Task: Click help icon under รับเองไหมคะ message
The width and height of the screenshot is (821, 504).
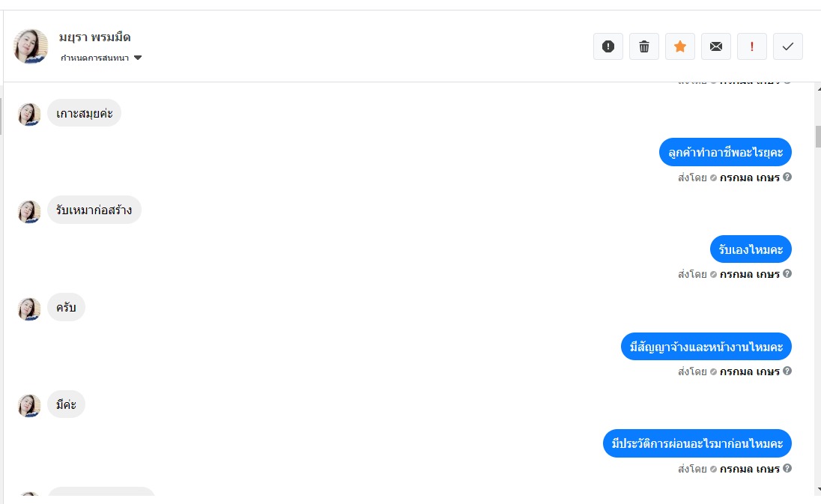Action: tap(787, 273)
